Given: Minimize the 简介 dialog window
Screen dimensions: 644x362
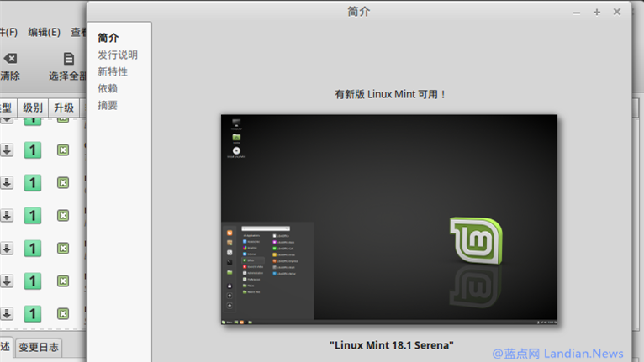Looking at the screenshot, I should 577,13.
